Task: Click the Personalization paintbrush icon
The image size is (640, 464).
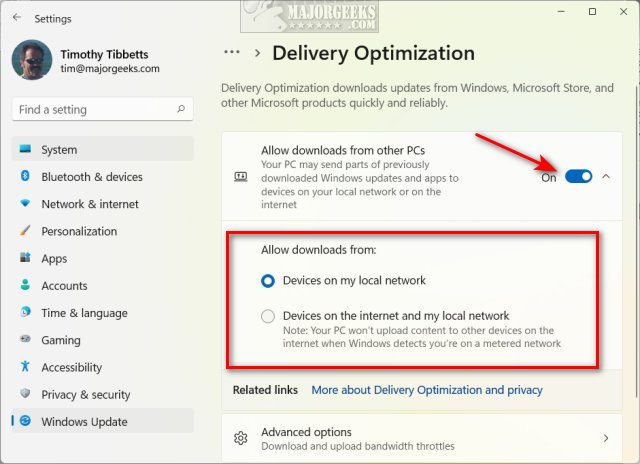Action: tap(25, 230)
